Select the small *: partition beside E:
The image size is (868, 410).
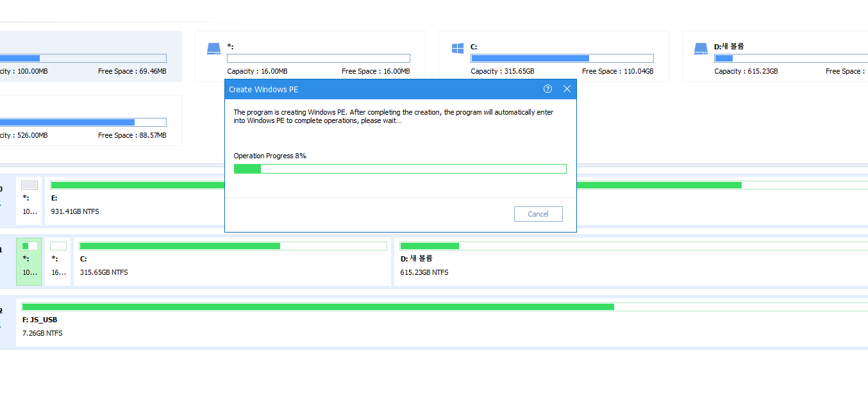point(29,201)
